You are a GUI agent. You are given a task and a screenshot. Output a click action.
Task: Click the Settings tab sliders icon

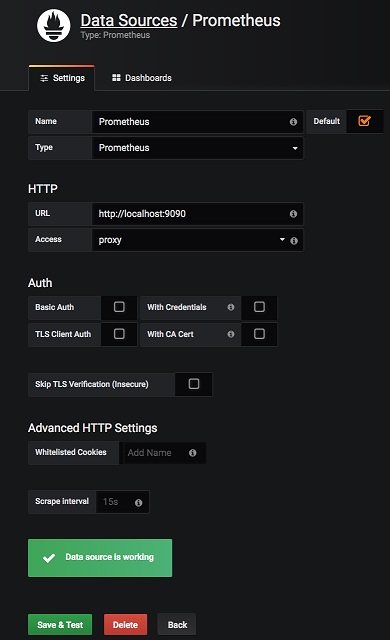click(44, 78)
